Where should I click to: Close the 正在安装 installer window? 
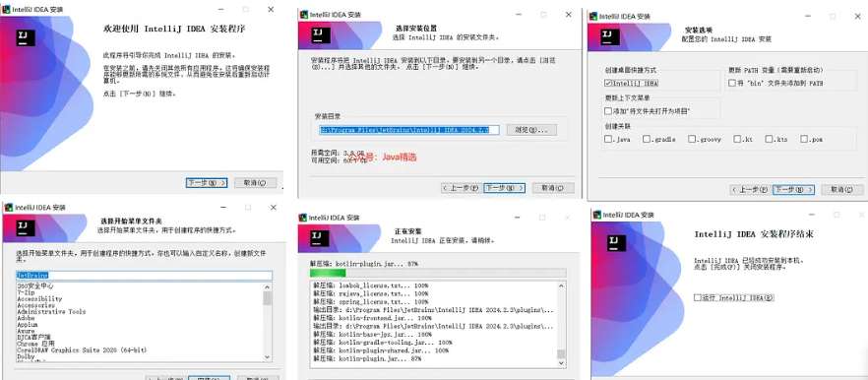(x=568, y=218)
